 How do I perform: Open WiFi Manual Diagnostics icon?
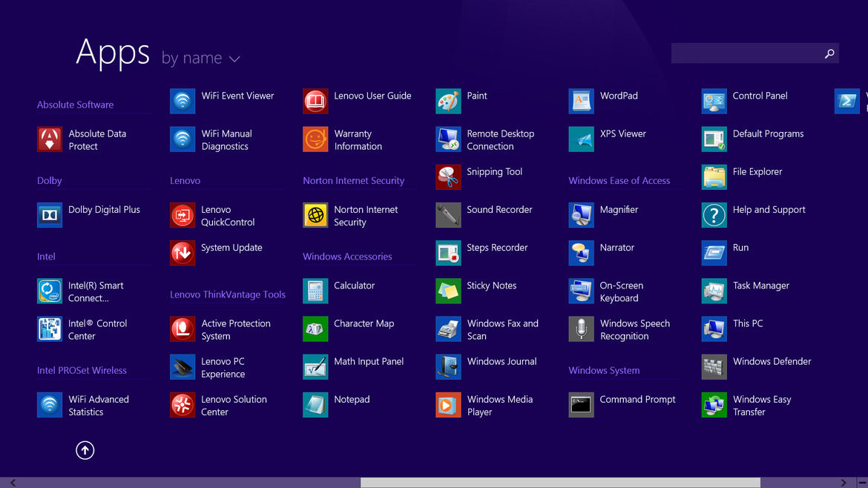pyautogui.click(x=182, y=139)
